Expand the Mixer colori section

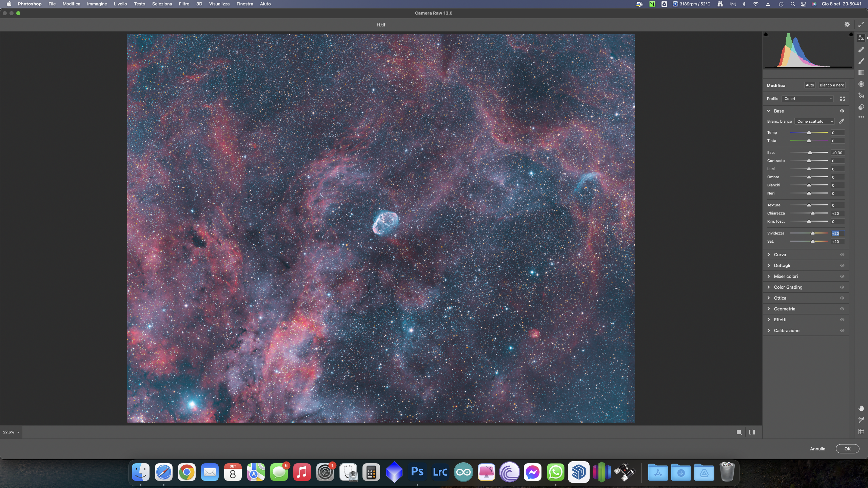(786, 276)
